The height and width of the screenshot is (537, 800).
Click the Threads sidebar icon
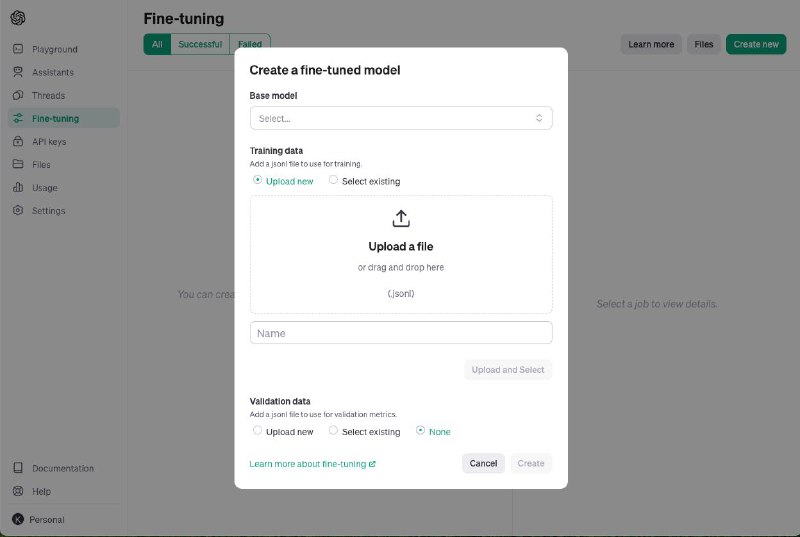coord(18,95)
